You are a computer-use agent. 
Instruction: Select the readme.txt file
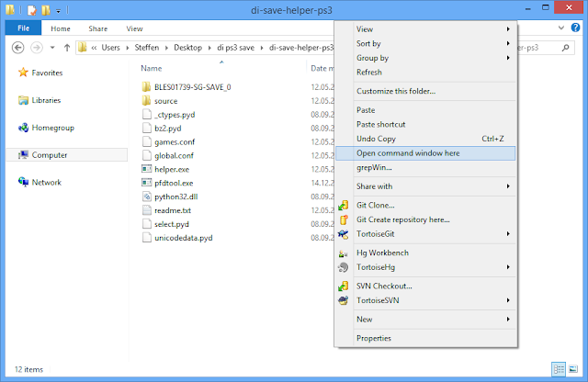(173, 210)
